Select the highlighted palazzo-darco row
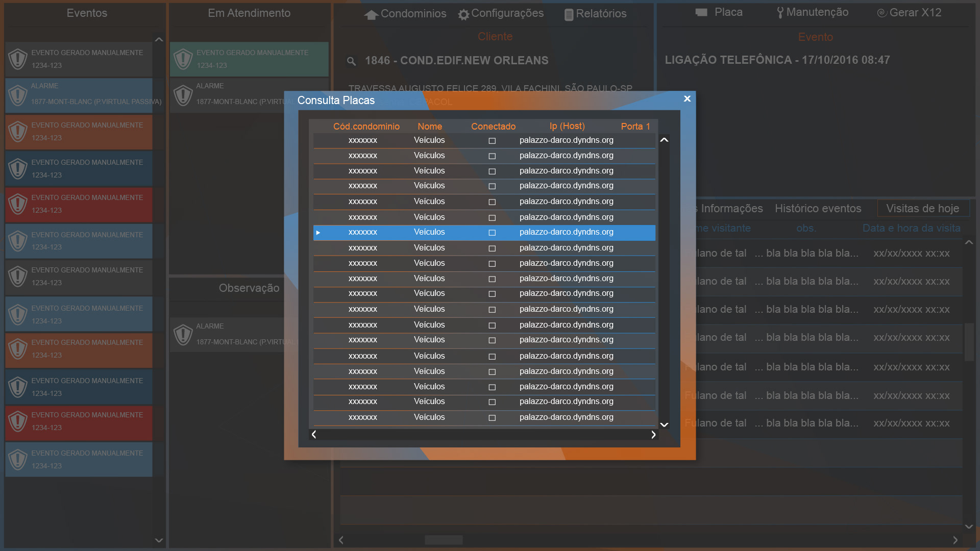 click(x=484, y=233)
